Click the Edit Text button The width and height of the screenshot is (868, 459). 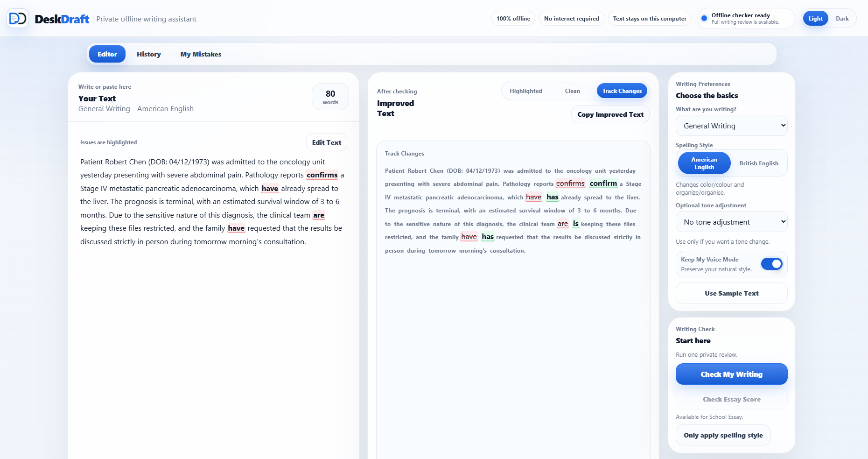pyautogui.click(x=327, y=142)
